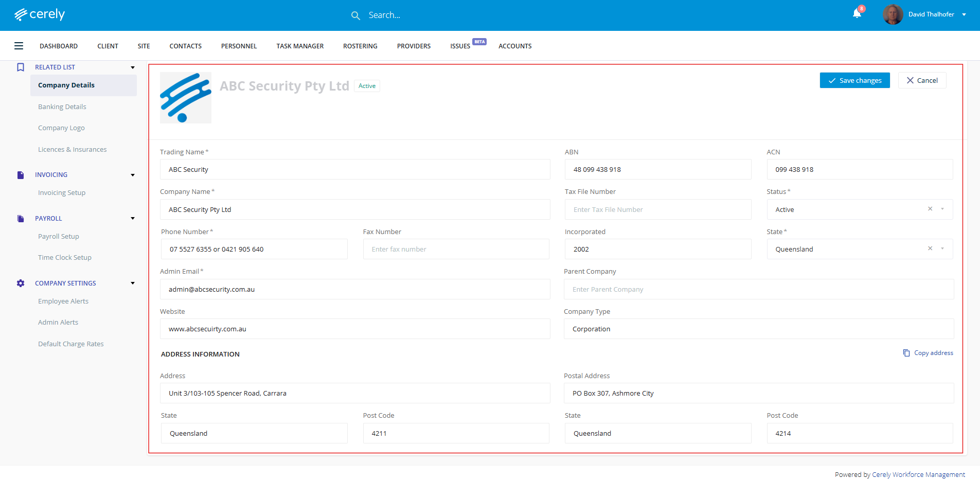Open Licences & Insurances section
Viewport: 980px width, 480px height.
tap(73, 150)
